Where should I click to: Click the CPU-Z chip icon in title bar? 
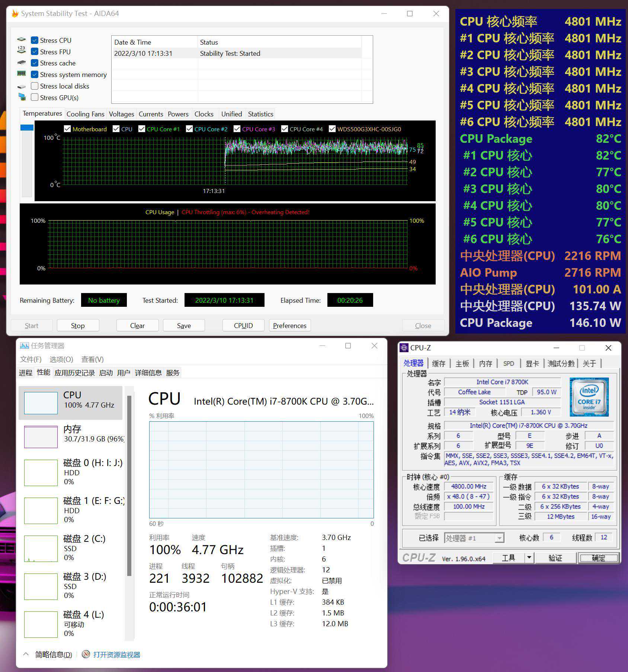[404, 348]
